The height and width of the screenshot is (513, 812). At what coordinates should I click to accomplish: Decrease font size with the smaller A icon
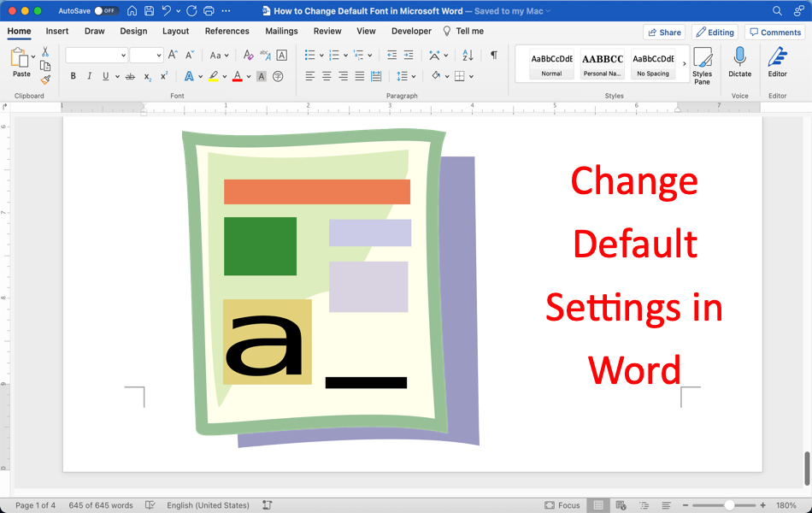coord(190,55)
